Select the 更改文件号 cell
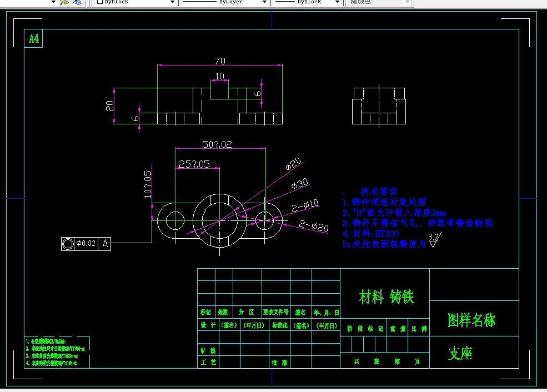This screenshot has width=547, height=392. pyautogui.click(x=276, y=312)
